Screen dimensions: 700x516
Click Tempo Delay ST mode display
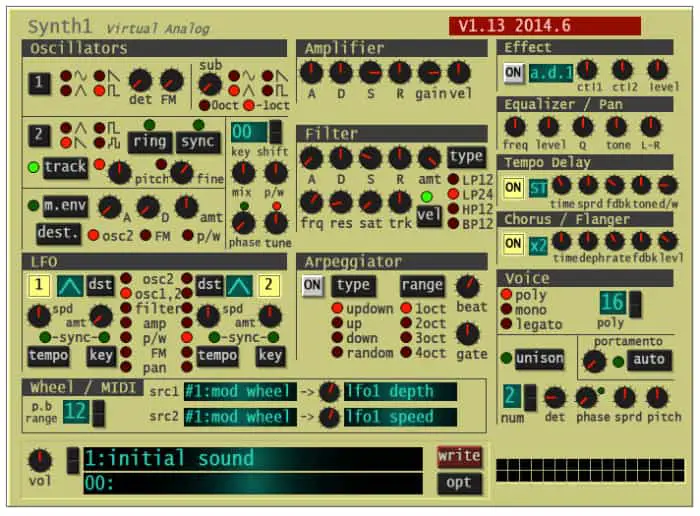[538, 188]
